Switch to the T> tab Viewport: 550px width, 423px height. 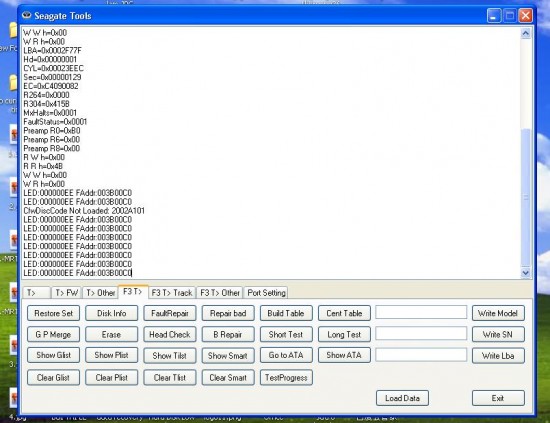36,293
